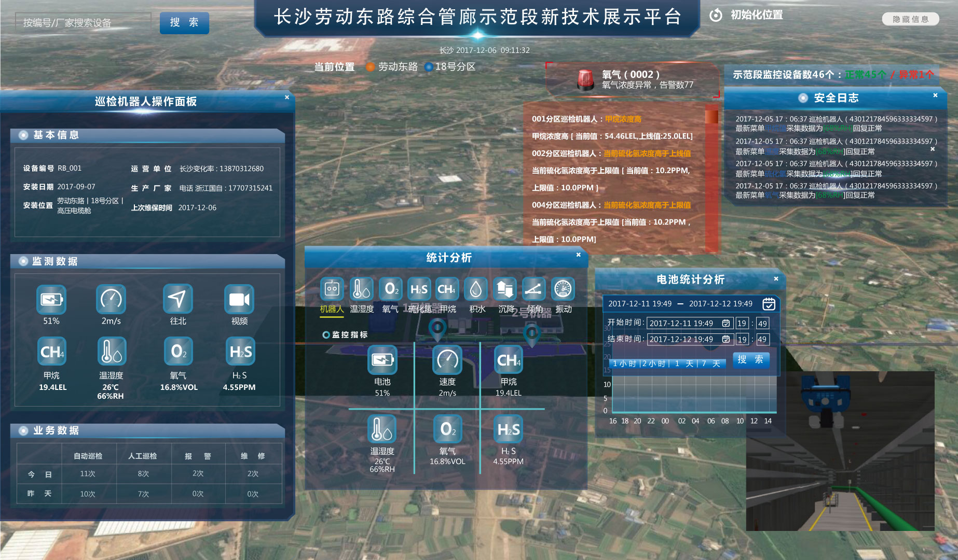
Task: Select the 18号分区 location radio marker
Action: pos(429,67)
